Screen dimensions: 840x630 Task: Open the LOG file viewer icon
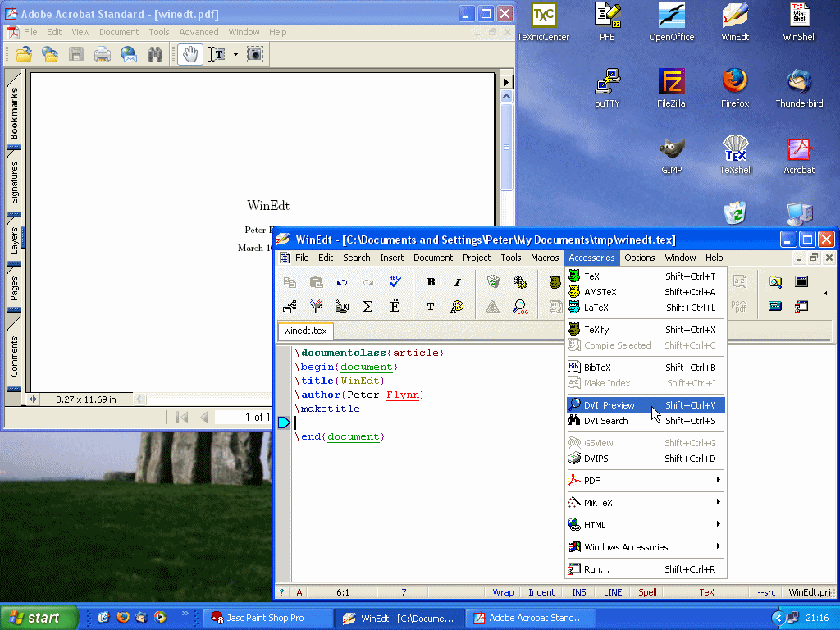[x=520, y=307]
